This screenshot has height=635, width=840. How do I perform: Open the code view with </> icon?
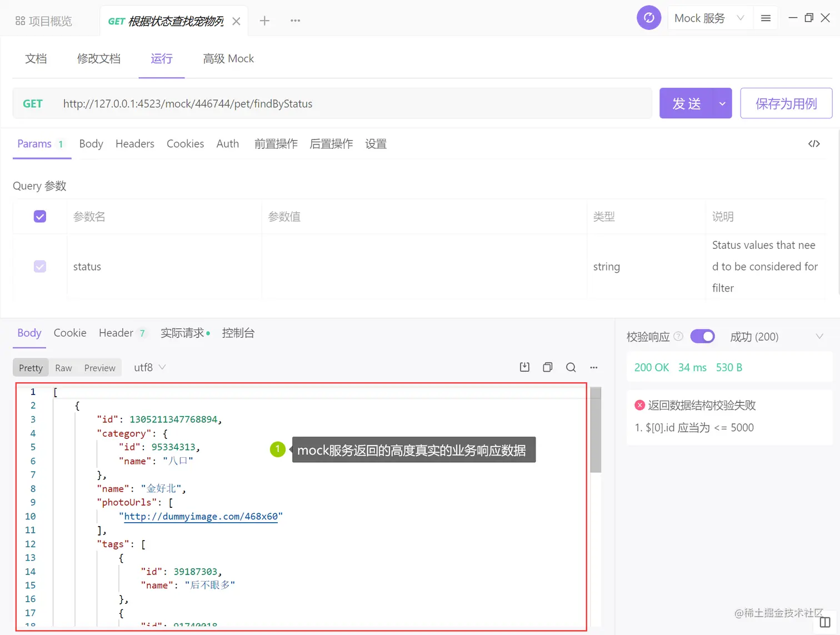pyautogui.click(x=814, y=143)
